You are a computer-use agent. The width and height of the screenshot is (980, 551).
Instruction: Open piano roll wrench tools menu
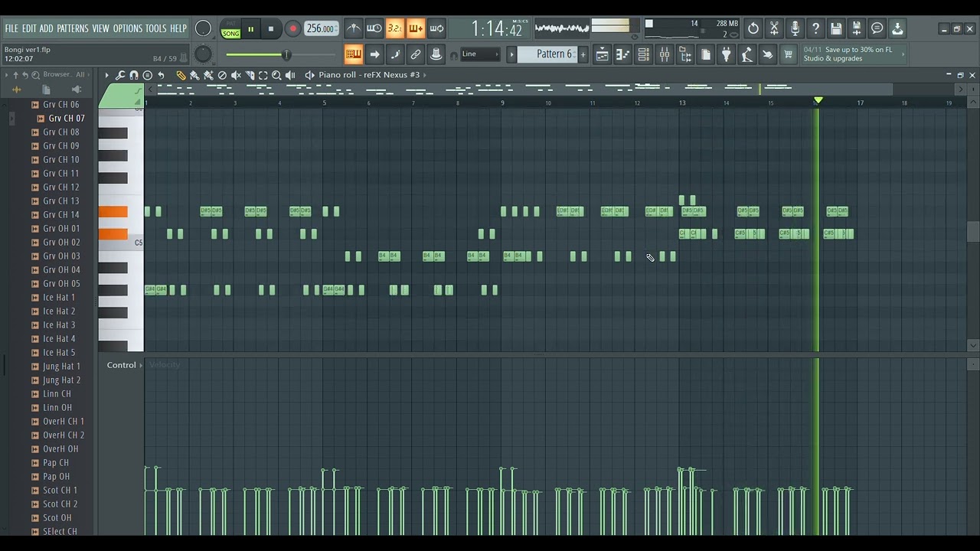tap(120, 75)
